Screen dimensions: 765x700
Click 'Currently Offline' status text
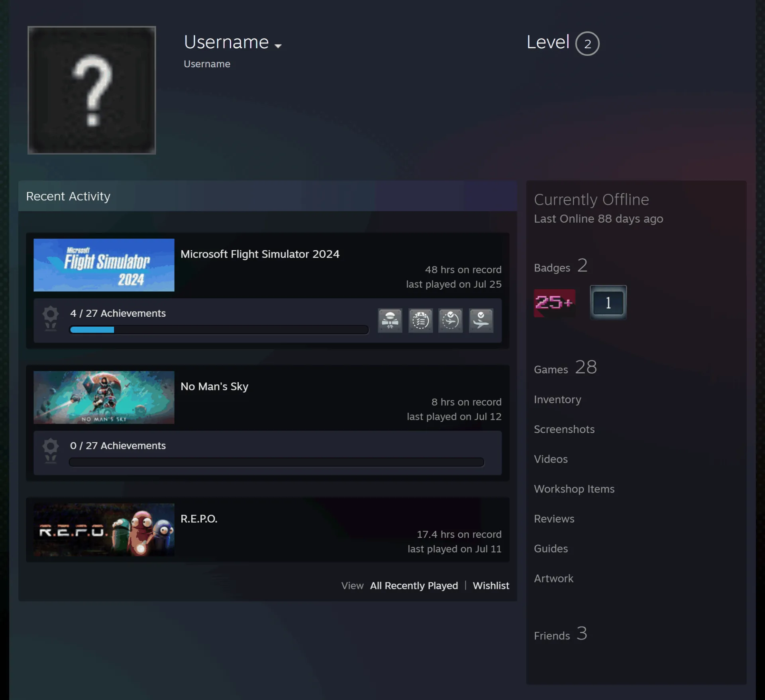coord(591,200)
